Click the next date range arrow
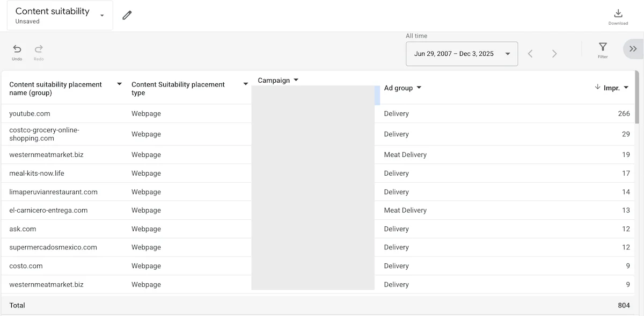Screen dimensions: 644x316 (554, 53)
